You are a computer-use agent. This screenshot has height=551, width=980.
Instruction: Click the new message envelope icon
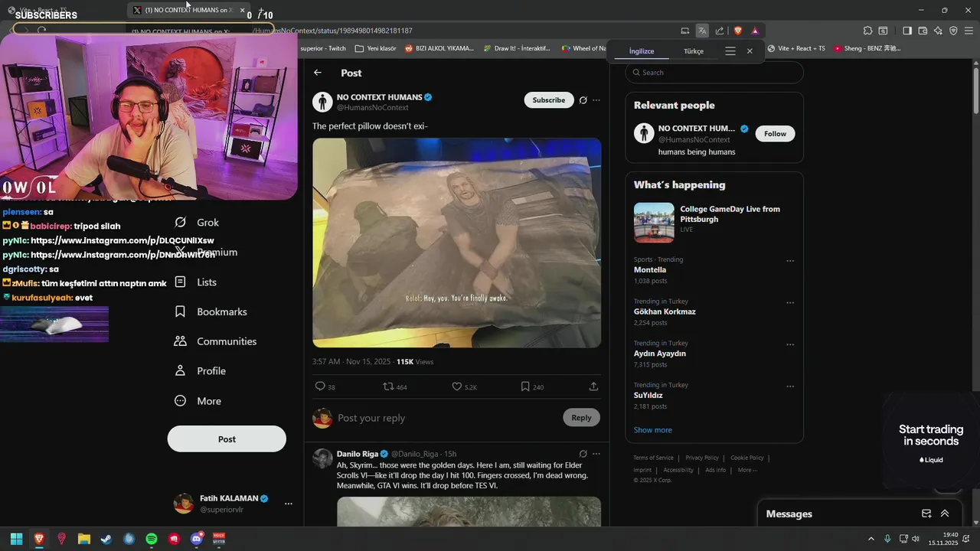tap(926, 514)
